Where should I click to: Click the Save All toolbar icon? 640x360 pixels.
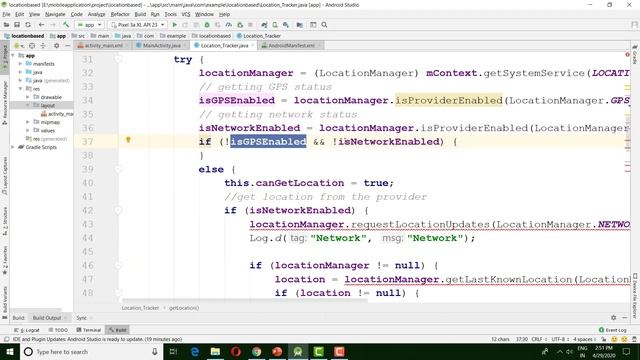(x=17, y=25)
